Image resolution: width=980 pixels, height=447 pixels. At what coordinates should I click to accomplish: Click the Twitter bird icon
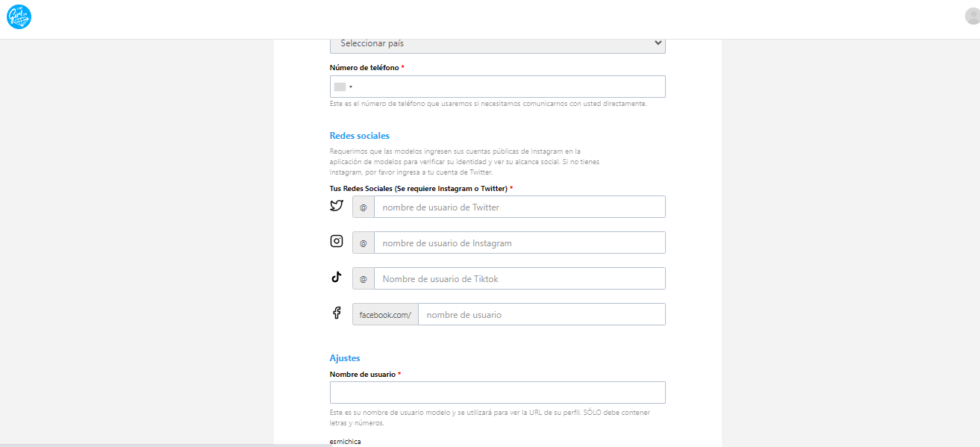[337, 206]
